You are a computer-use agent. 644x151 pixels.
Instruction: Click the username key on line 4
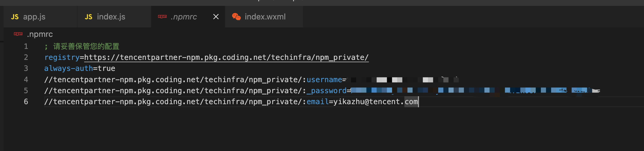pyautogui.click(x=324, y=80)
